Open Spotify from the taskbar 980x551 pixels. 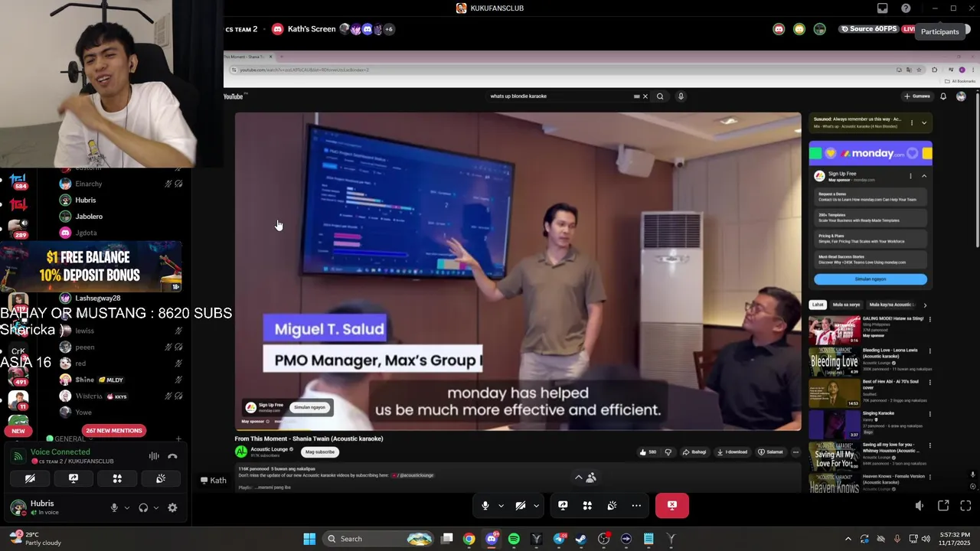(514, 539)
